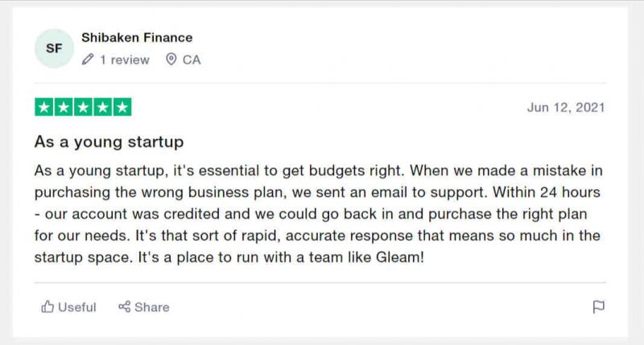This screenshot has height=345, width=644.
Task: Flag this review using the flag icon
Action: point(598,307)
